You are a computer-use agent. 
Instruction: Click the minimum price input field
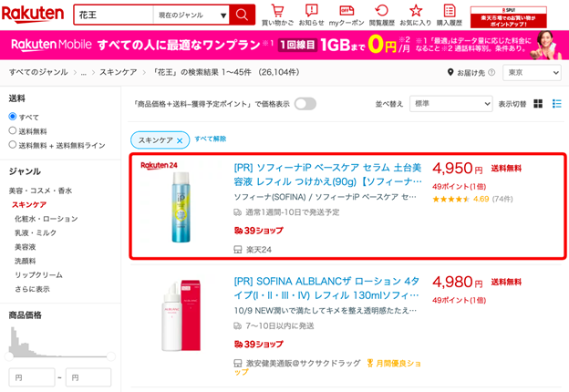tap(31, 377)
